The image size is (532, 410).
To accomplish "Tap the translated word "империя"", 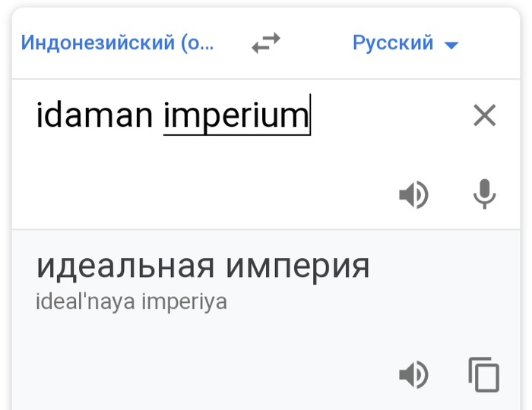I will 297,266.
